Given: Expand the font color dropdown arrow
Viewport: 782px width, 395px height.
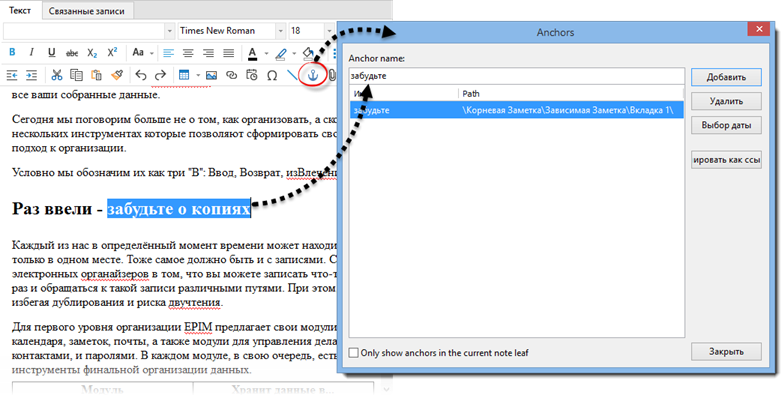Looking at the screenshot, I should [266, 52].
